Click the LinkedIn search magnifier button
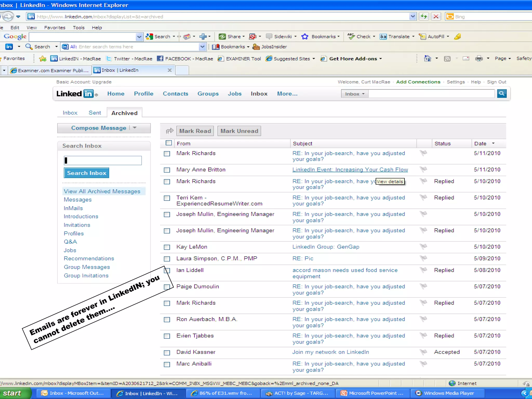 502,94
